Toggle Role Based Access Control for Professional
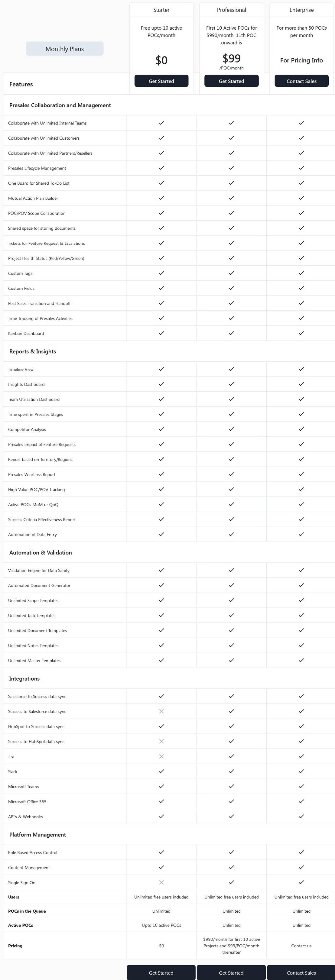This screenshot has height=980, width=335. [x=231, y=852]
